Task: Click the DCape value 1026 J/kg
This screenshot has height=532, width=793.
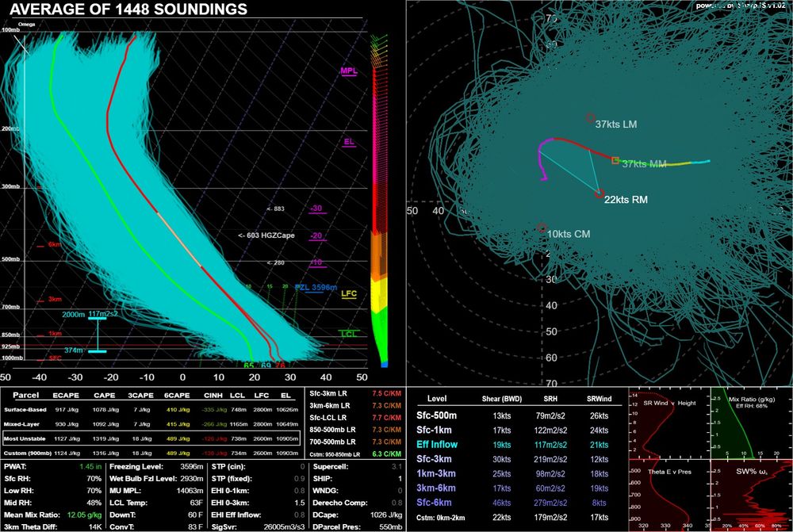Action: coord(386,515)
